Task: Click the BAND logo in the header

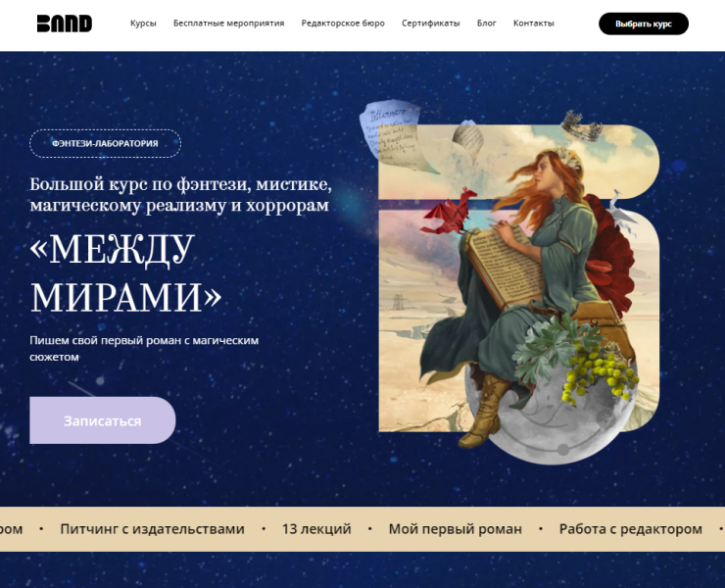Action: 65,24
